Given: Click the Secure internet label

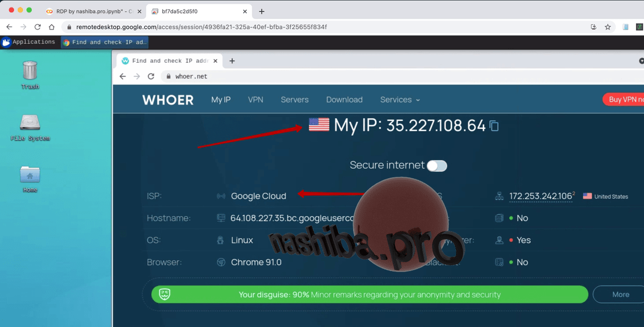Looking at the screenshot, I should (387, 165).
